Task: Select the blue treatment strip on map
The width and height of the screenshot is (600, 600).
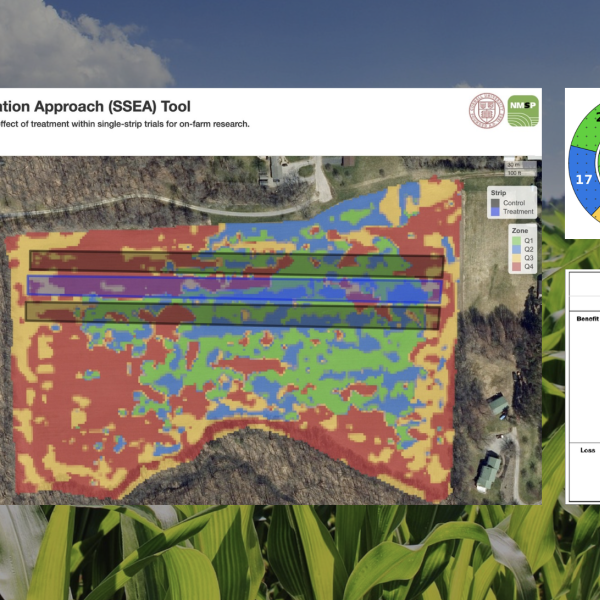Action: pyautogui.click(x=235, y=289)
